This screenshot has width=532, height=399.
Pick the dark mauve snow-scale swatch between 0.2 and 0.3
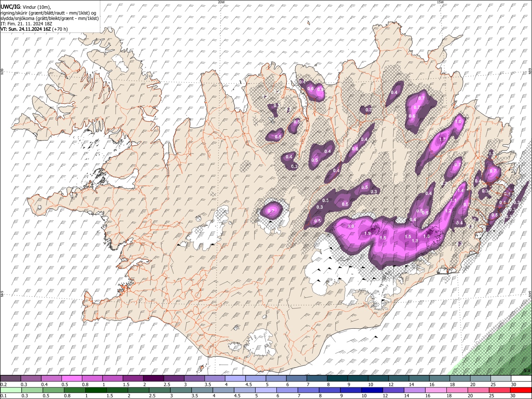coord(10,379)
